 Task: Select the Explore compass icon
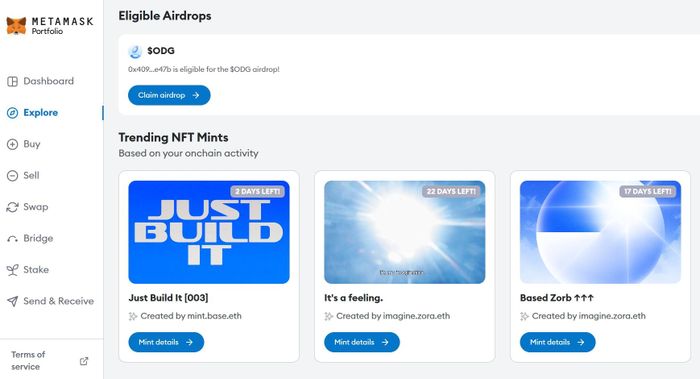point(12,113)
